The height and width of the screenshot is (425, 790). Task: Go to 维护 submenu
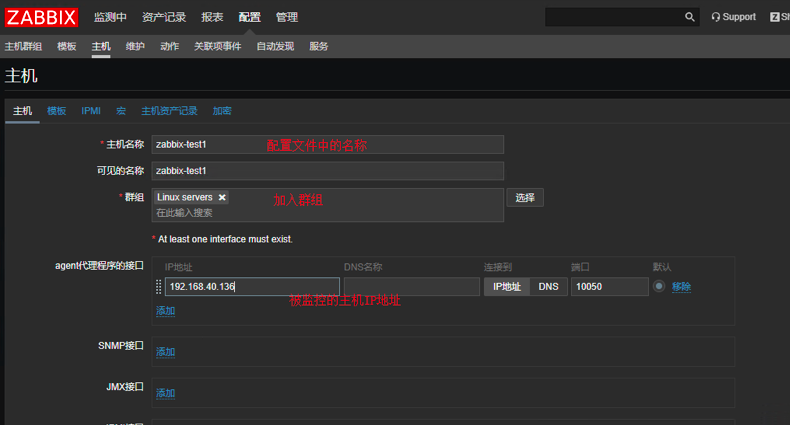tap(135, 46)
